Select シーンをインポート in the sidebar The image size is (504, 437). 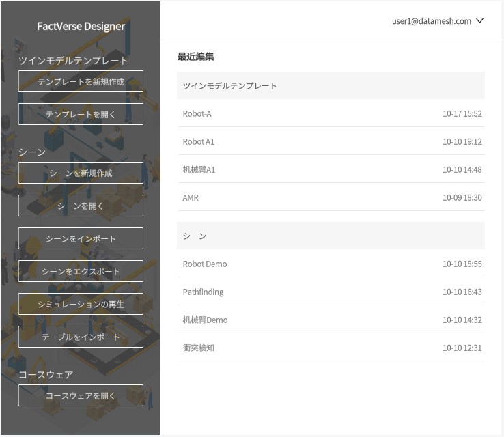[x=81, y=238]
